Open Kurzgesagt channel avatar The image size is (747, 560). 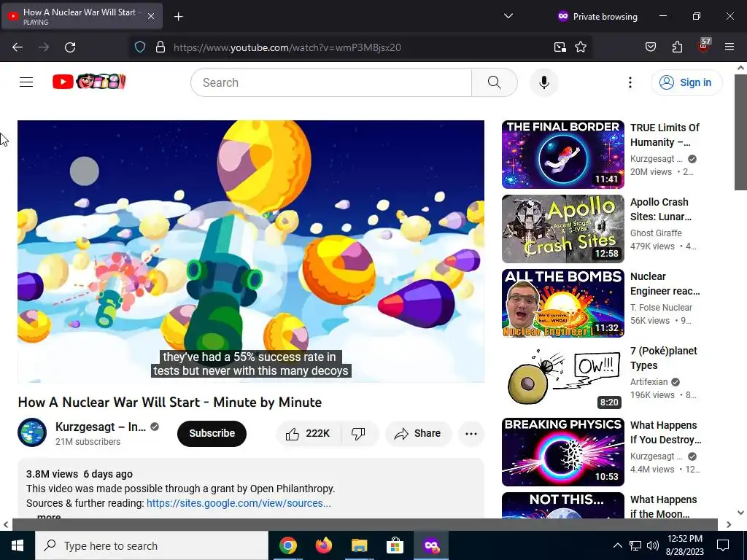click(32, 432)
